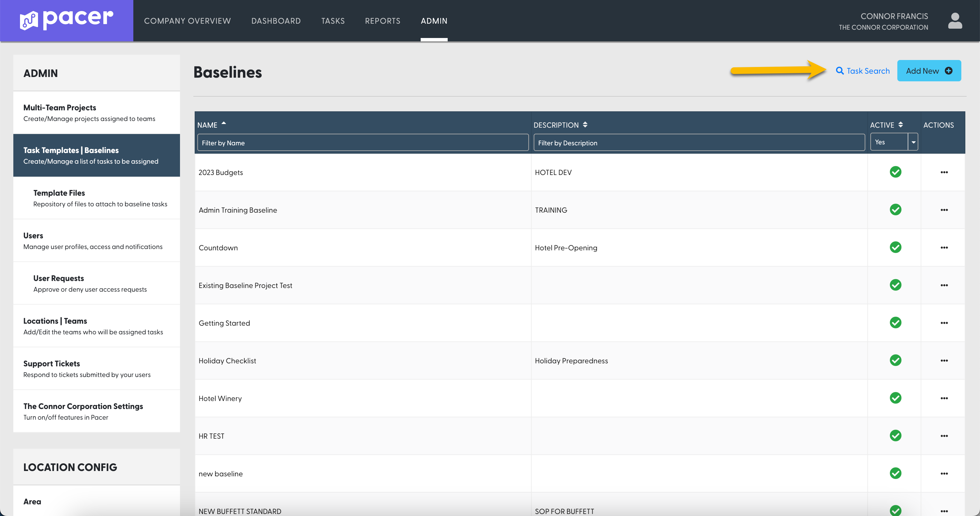980x516 pixels.
Task: Open Template Files in sidebar
Action: click(97, 198)
